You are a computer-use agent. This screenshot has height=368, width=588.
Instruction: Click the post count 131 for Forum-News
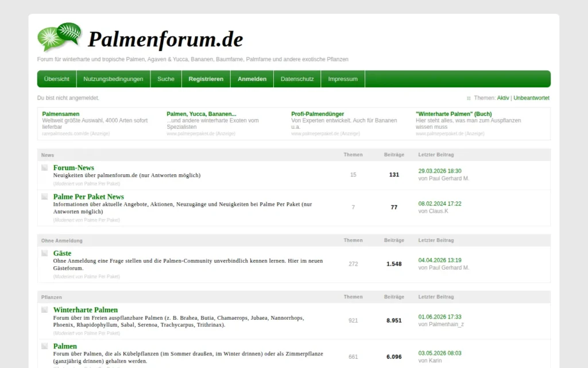394,175
